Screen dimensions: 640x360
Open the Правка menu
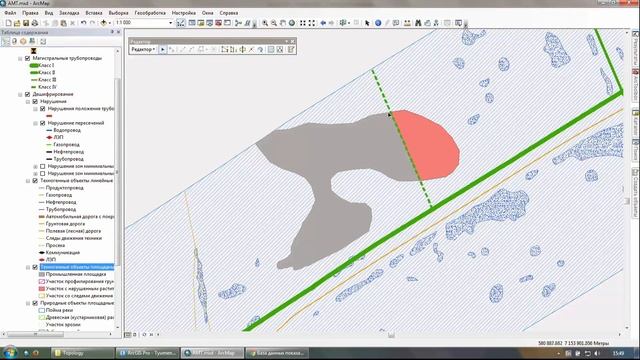click(x=30, y=13)
